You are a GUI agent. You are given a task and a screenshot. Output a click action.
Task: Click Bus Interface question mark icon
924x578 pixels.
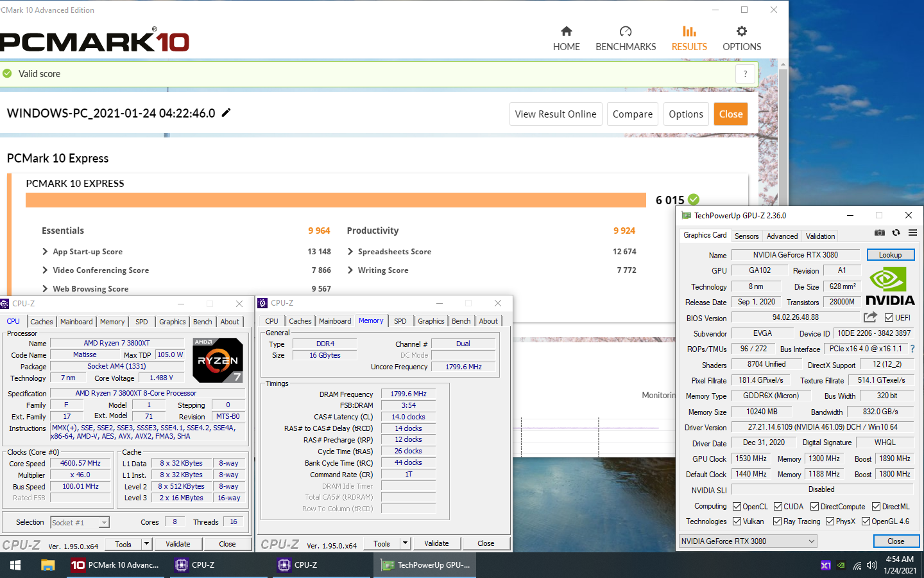click(912, 349)
